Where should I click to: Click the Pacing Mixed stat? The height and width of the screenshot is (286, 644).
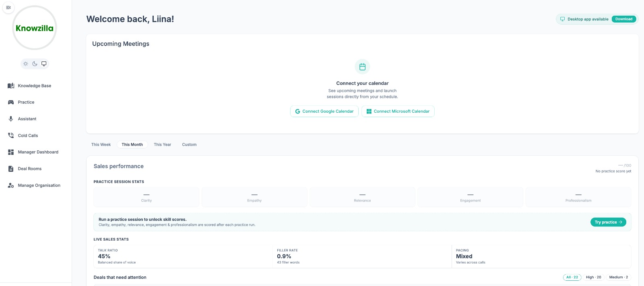541,256
